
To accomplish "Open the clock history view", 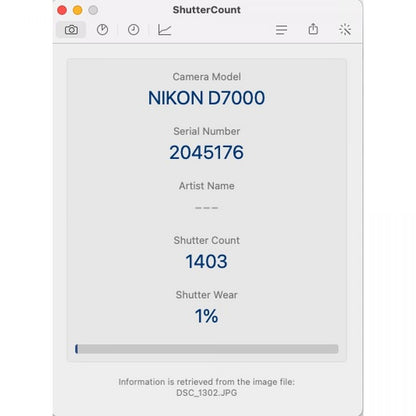I will [134, 30].
